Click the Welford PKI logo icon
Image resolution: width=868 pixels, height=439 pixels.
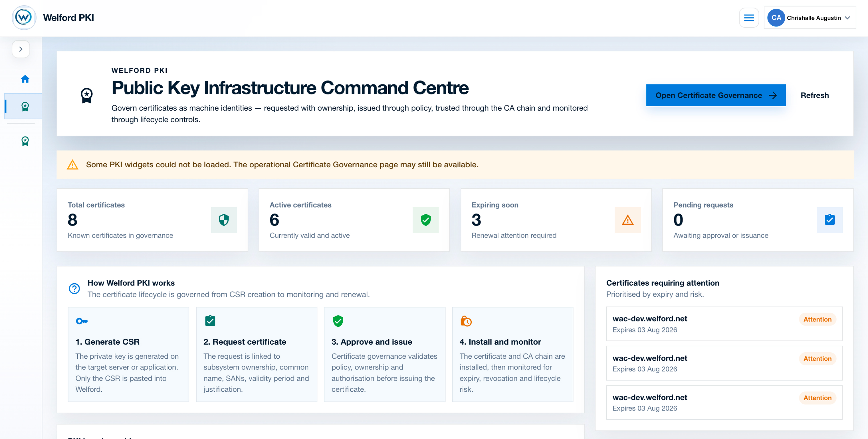click(24, 17)
